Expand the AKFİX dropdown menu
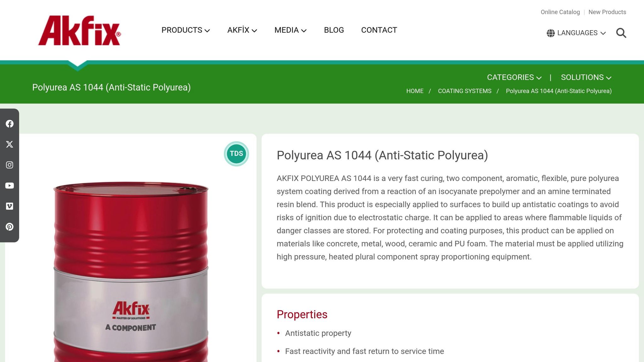Image resolution: width=644 pixels, height=362 pixels. point(242,30)
